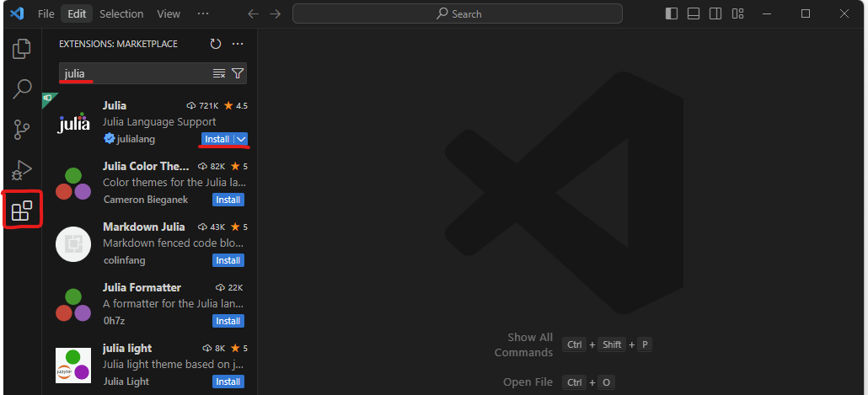
Task: Click Julia Light publisher name
Action: pos(126,382)
